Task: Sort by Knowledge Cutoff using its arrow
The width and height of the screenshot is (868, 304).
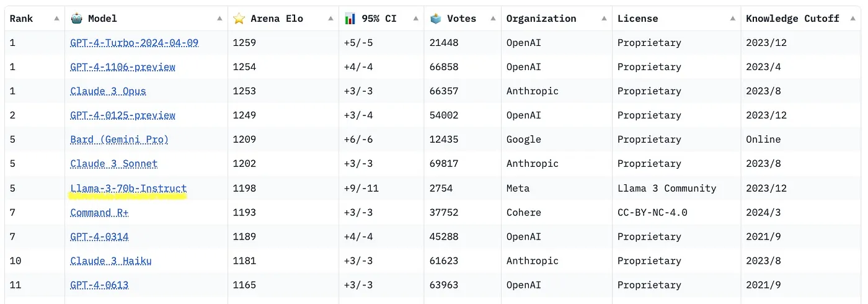Action: [x=853, y=19]
